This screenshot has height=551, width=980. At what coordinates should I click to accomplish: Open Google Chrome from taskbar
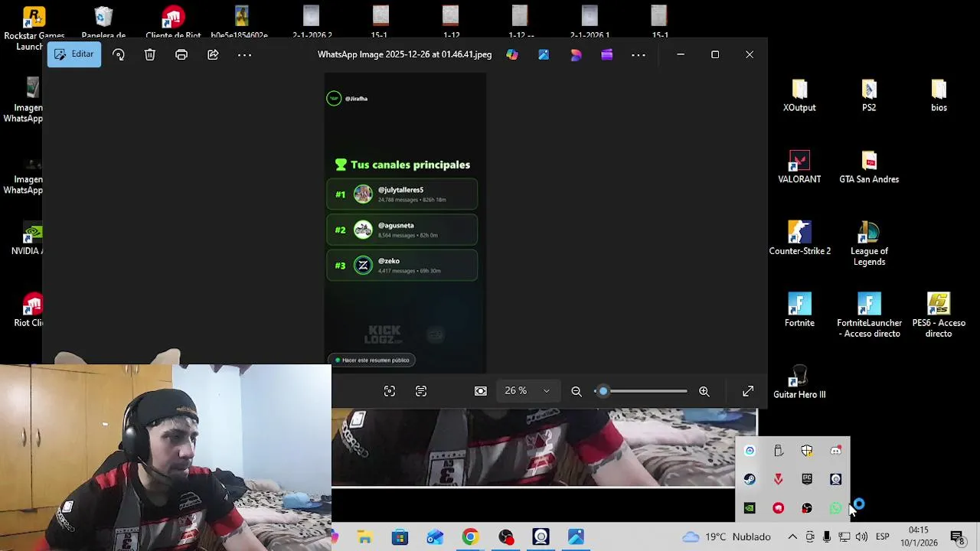click(x=470, y=537)
